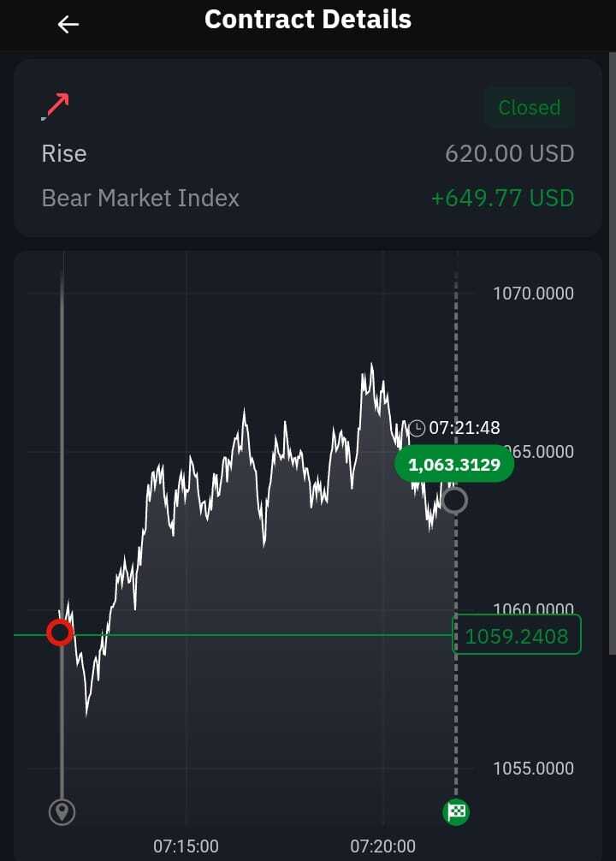616x861 pixels.
Task: Tap the green 1,063.3129 price bubble
Action: [454, 465]
